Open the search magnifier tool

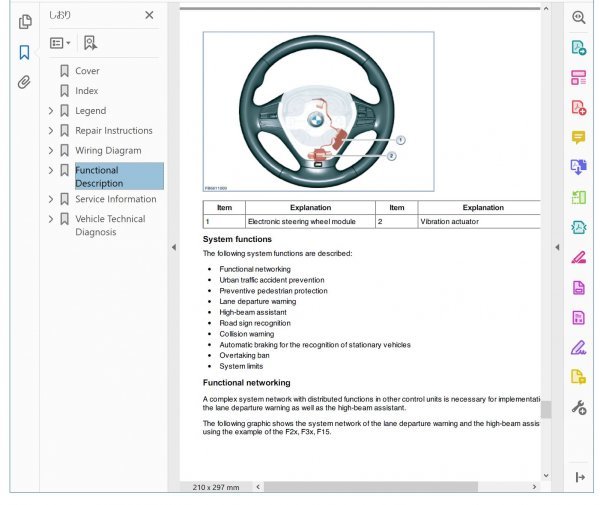tap(579, 17)
